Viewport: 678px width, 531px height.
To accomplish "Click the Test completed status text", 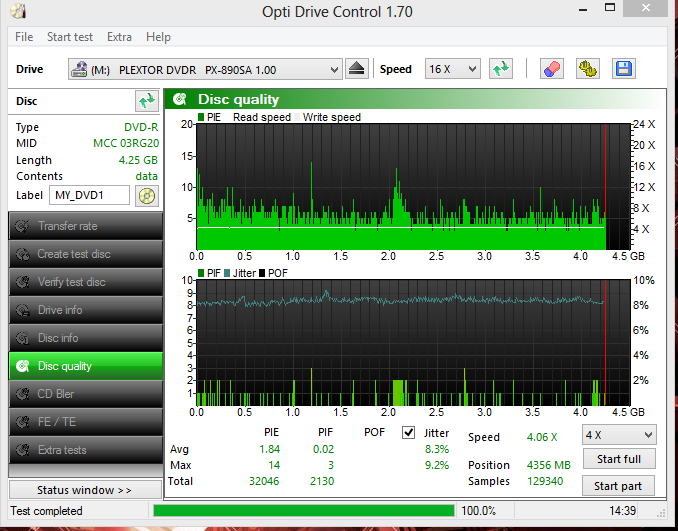I will point(46,511).
